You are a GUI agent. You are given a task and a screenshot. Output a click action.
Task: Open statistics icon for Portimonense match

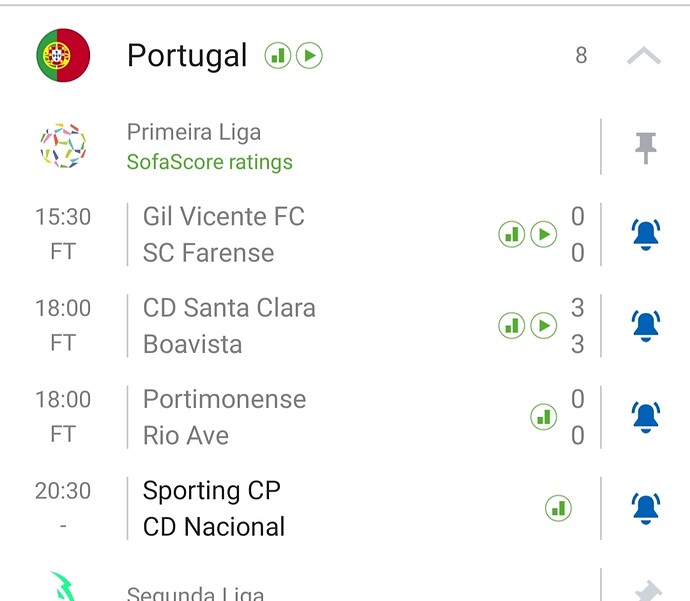(x=543, y=417)
